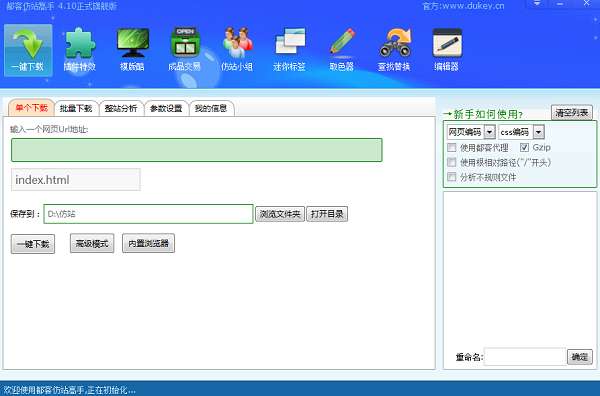
Task: Enable 使用根相对路径 checkbox
Action: pos(452,162)
